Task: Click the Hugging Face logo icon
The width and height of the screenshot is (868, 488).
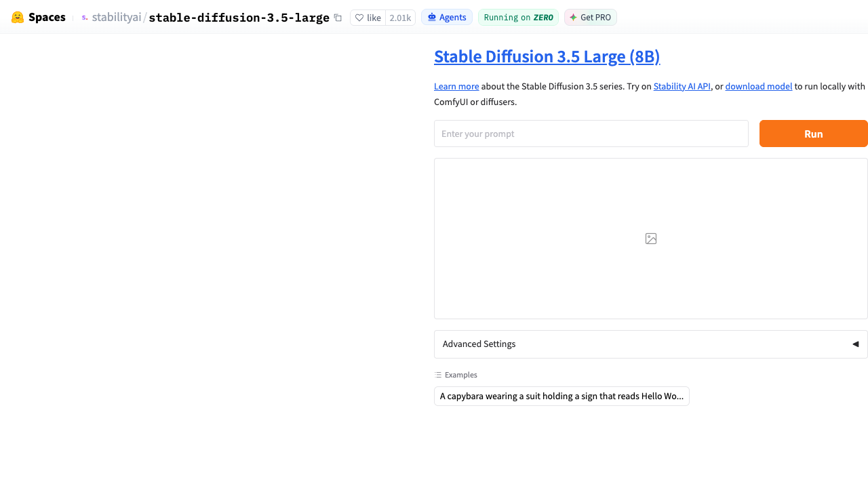Action: pos(18,18)
